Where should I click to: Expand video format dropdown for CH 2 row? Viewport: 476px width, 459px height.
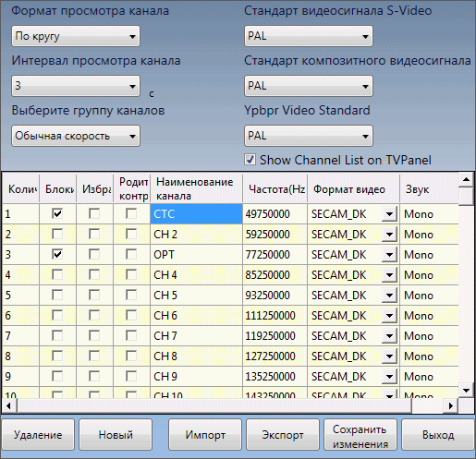coord(389,235)
